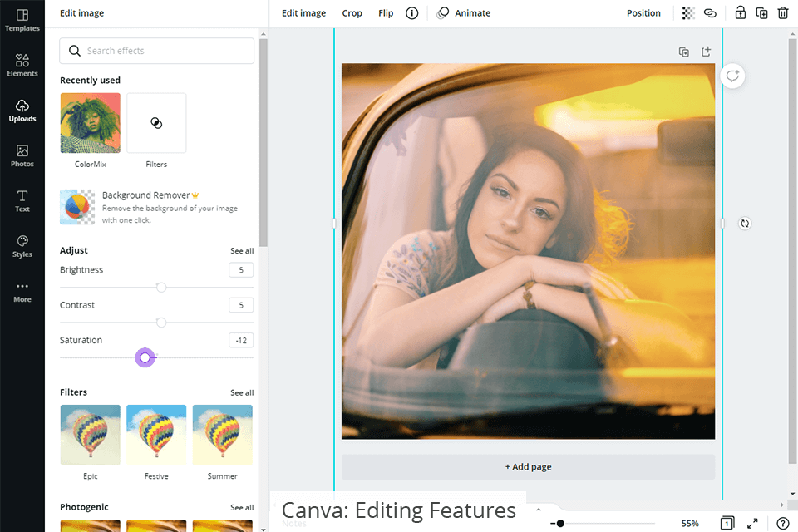Click the fullscreen expand arrows icon
The image size is (798, 532).
point(752,524)
